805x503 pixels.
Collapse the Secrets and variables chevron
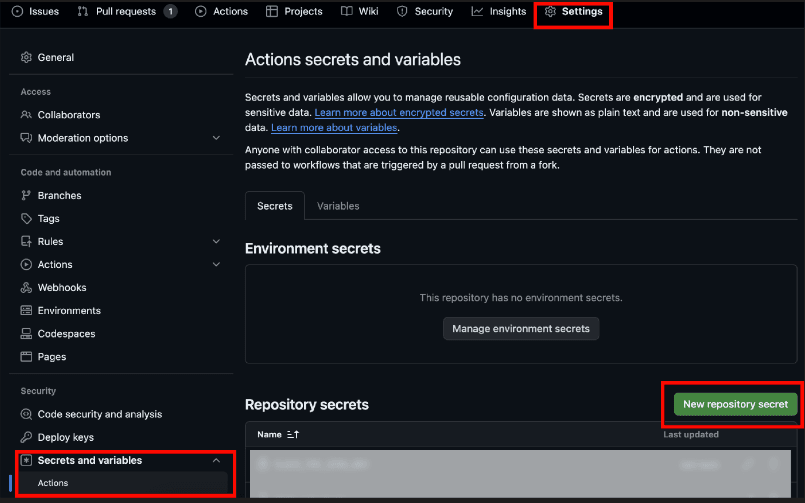(216, 460)
